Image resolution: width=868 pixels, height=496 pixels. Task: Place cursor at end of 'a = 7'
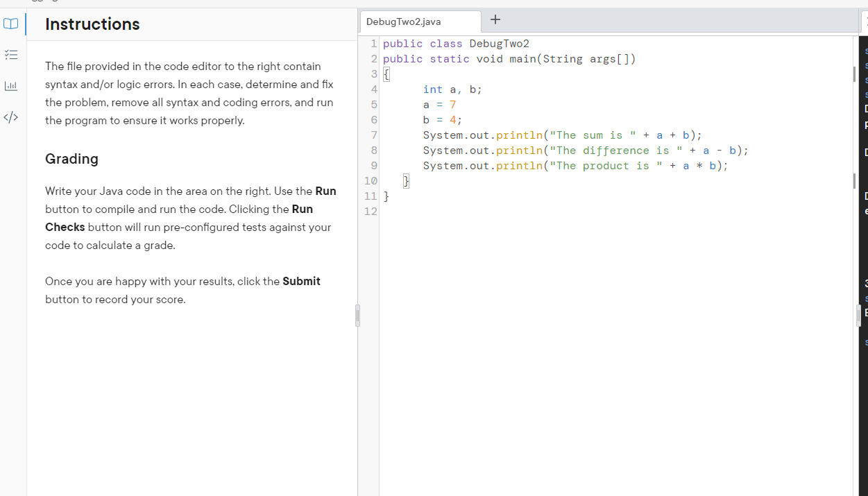coord(457,105)
